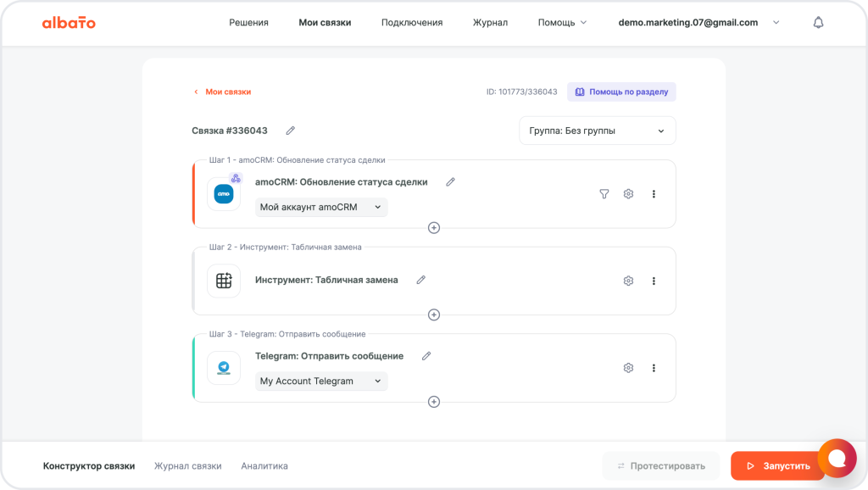Expand My Account Telegram selector

point(321,381)
